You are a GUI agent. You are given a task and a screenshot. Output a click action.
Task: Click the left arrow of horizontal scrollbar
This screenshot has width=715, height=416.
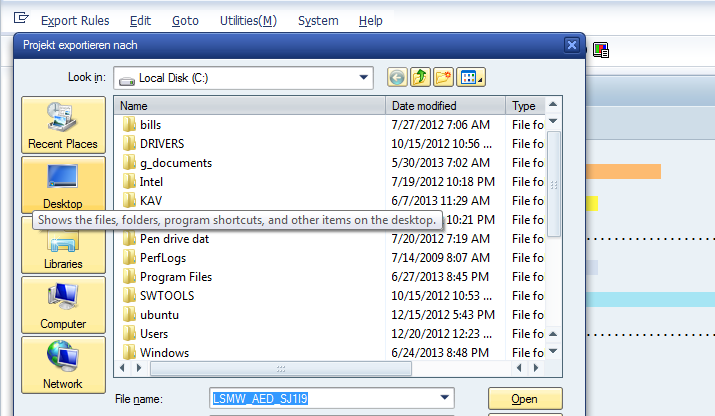tap(122, 368)
